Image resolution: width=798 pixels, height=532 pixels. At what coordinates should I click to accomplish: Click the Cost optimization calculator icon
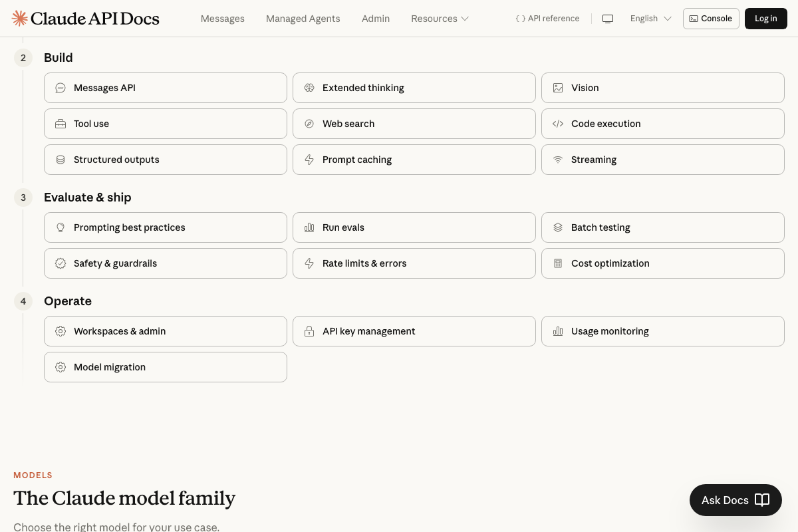click(x=558, y=263)
